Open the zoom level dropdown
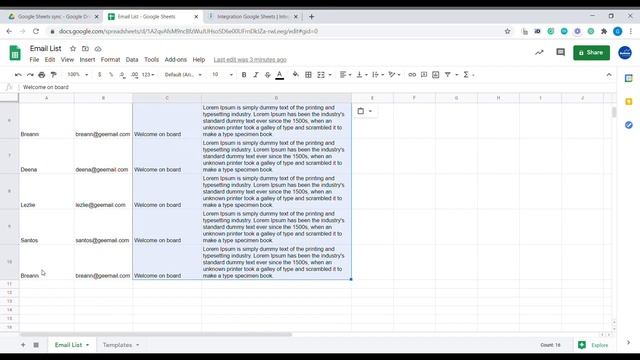Viewport: 640px width, 360px height. 78,75
